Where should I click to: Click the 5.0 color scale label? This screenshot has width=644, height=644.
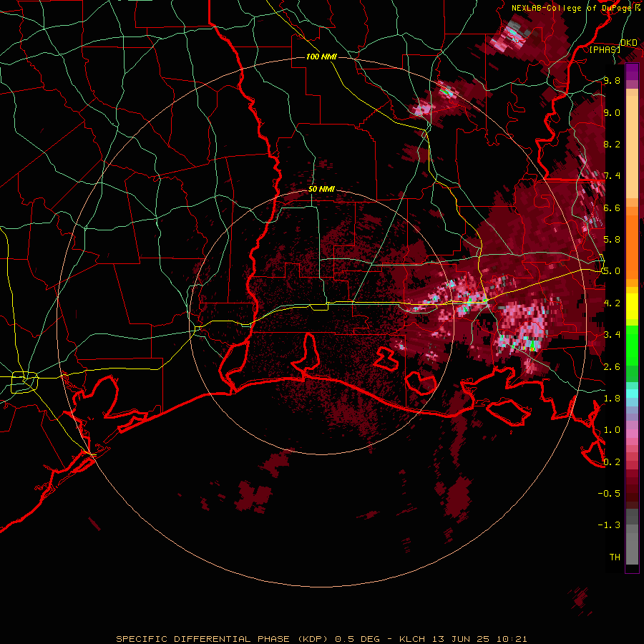coord(612,271)
